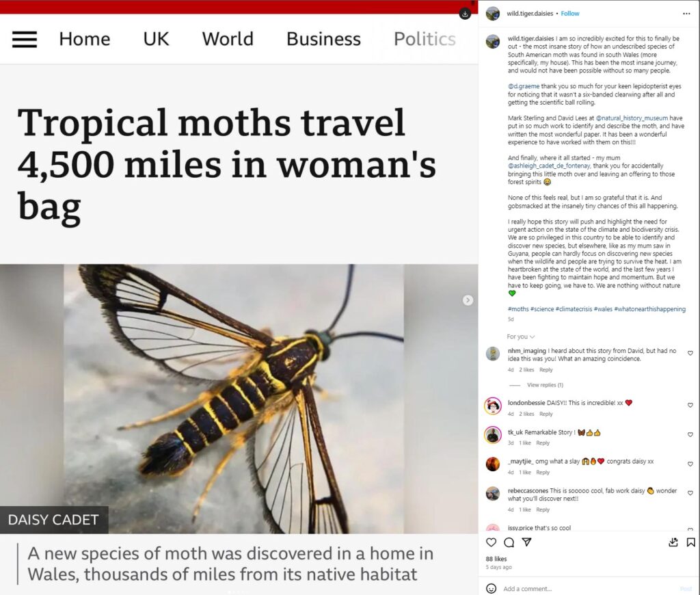
Task: Open the emoji picker in the comment box
Action: coord(491,588)
